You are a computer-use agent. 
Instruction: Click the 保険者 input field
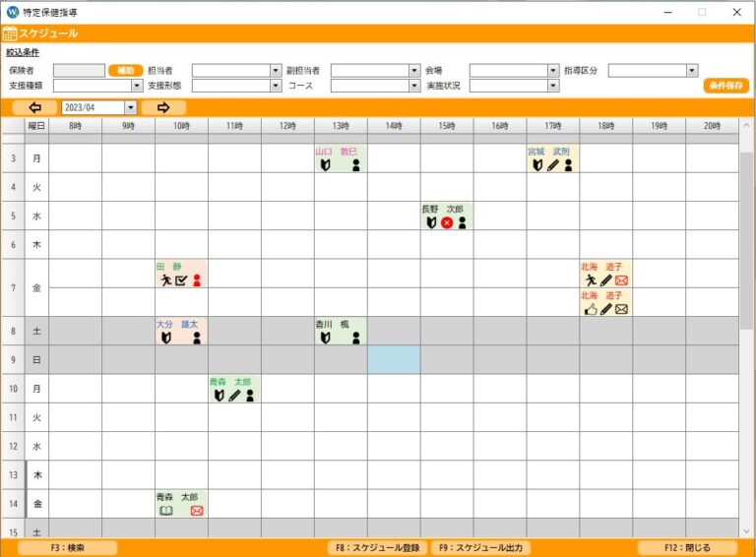[x=79, y=71]
